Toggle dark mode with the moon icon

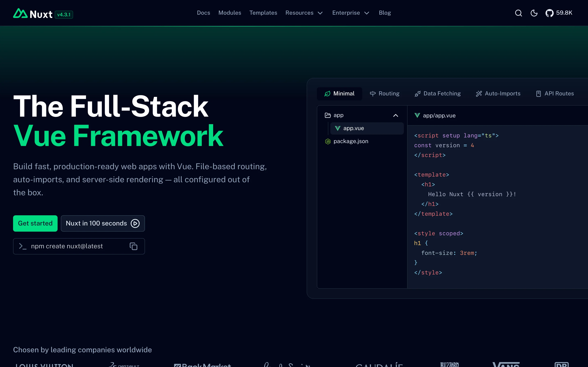pyautogui.click(x=534, y=13)
